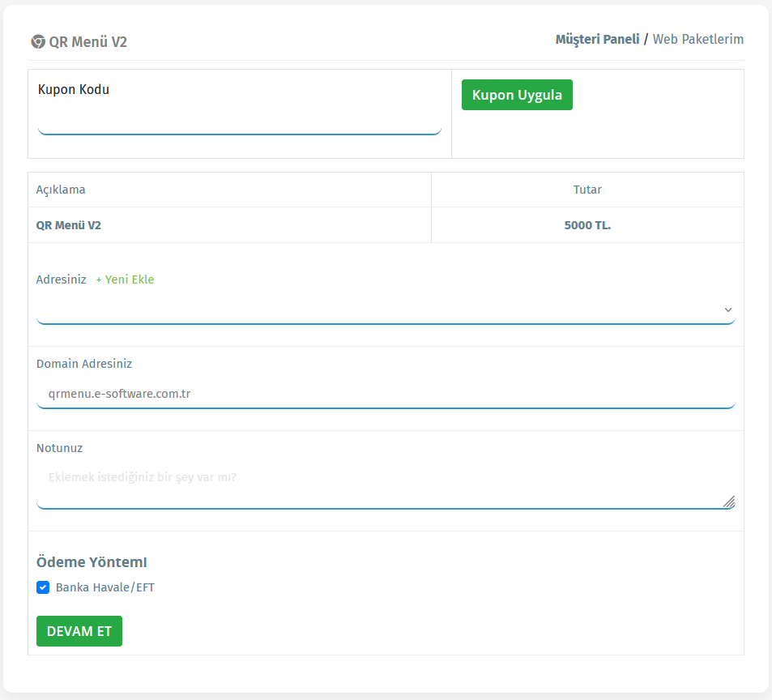772x700 pixels.
Task: Select the QR Menü V2 description cell
Action: coord(69,225)
